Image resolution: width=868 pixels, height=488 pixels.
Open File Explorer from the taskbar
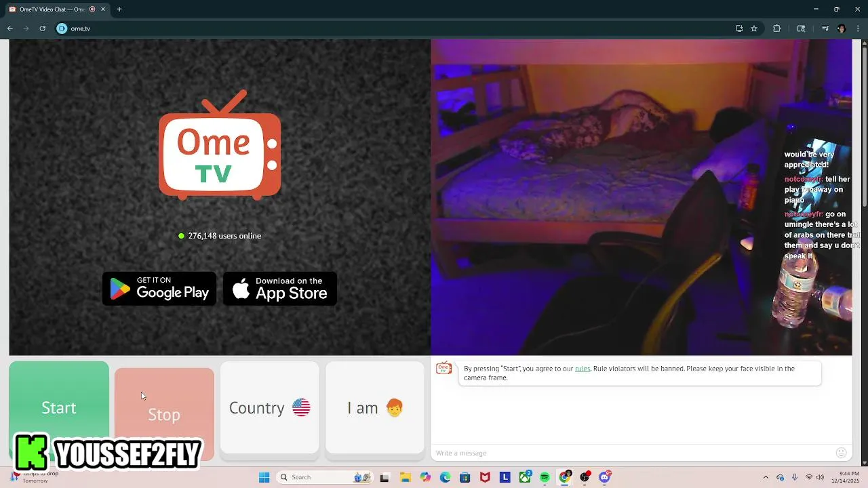tap(406, 477)
